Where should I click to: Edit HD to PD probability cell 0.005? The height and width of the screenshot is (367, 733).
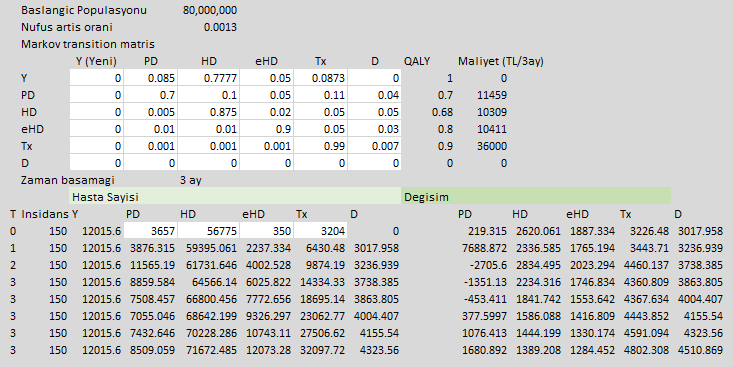151,112
